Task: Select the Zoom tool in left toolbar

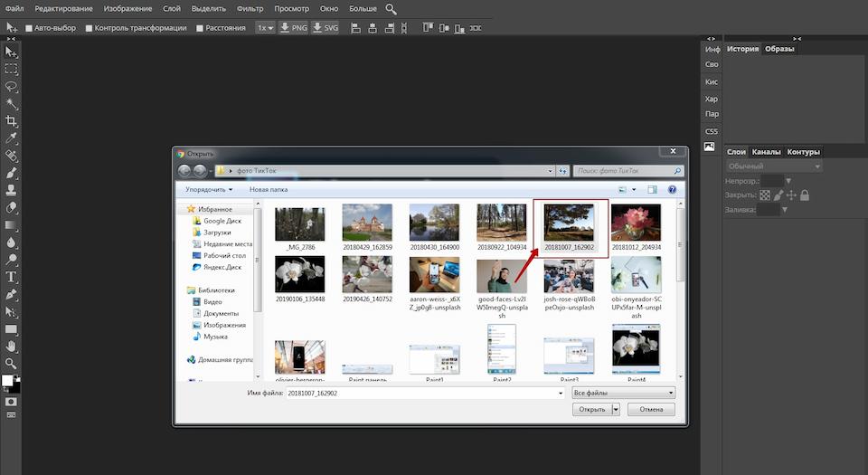Action: 11,363
